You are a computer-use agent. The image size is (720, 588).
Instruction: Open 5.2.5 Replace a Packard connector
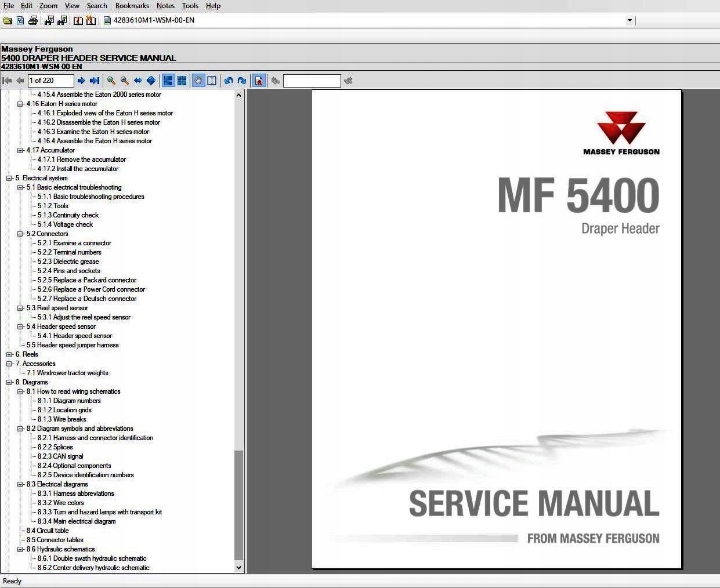tap(87, 280)
